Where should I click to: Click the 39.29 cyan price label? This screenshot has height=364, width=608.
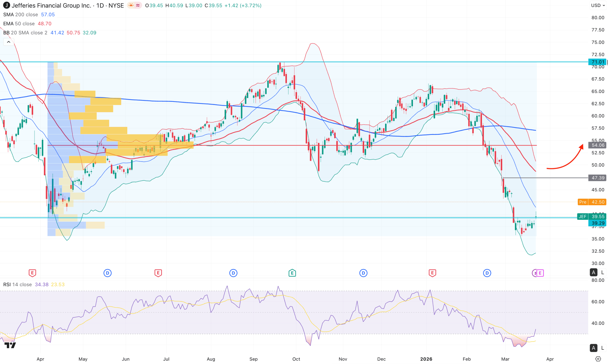[x=598, y=223]
